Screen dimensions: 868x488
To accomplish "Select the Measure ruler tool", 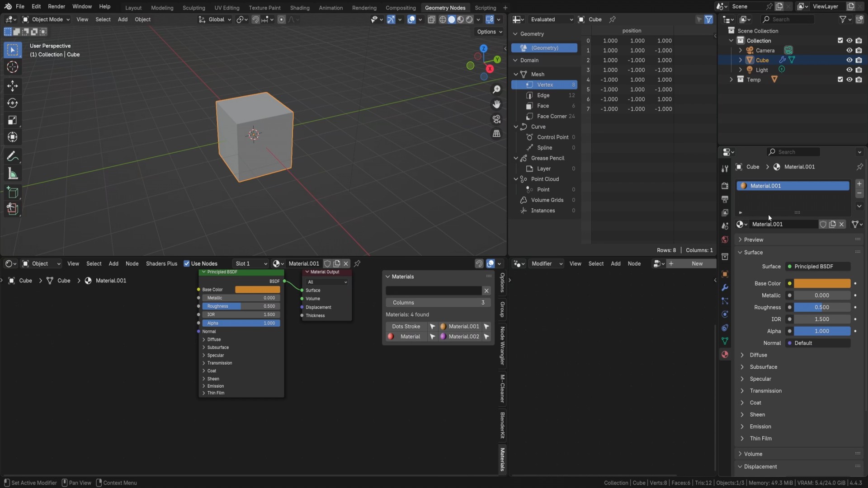I will pyautogui.click(x=12, y=174).
